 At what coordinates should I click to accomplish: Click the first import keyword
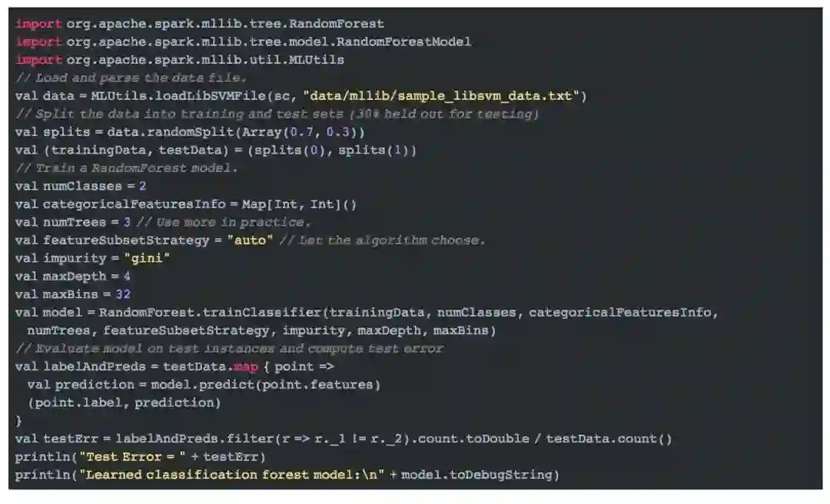38,24
